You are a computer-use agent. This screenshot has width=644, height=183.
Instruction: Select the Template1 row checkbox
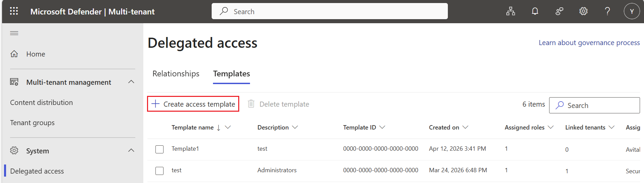click(159, 149)
